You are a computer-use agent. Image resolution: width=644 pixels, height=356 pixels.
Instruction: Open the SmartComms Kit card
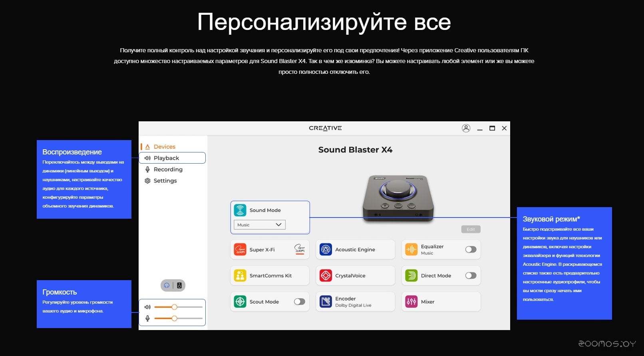270,275
